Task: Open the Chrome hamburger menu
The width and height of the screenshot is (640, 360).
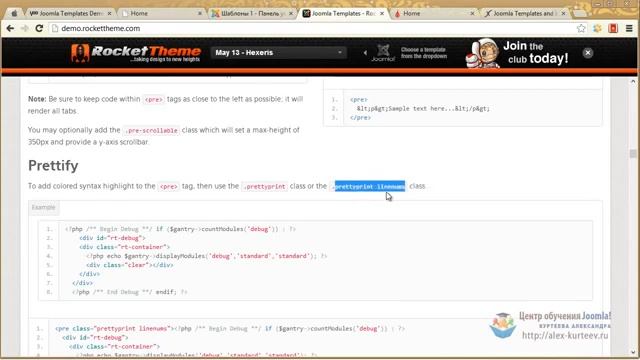Action: 629,28
